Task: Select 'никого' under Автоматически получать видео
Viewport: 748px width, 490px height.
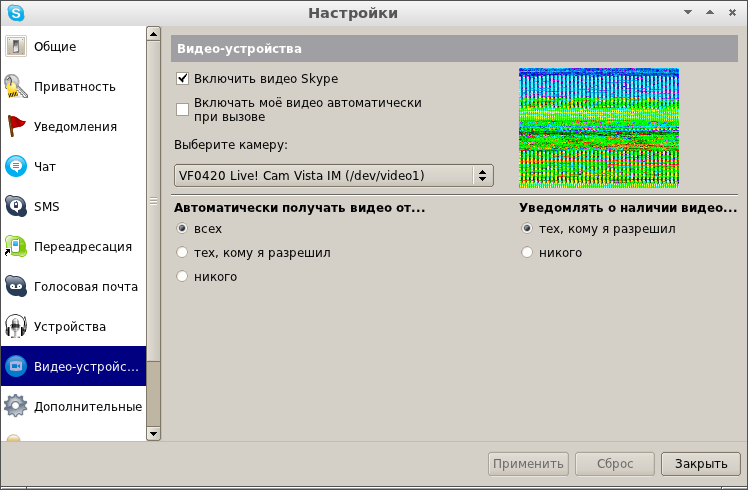Action: (182, 277)
